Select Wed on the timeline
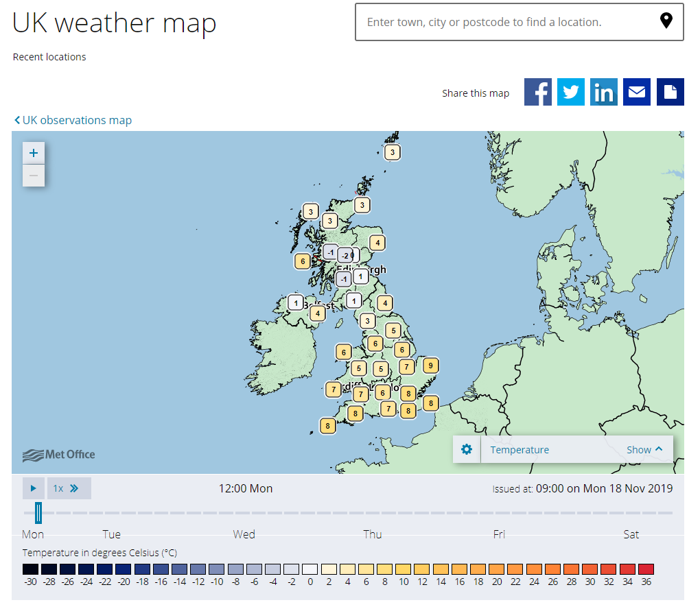700x609 pixels. tap(244, 534)
